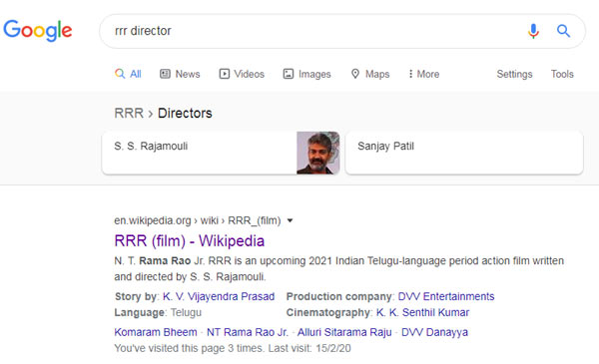The height and width of the screenshot is (364, 599).
Task: Expand the dropdown arrow beside Wikipedia URL
Action: pos(290,220)
